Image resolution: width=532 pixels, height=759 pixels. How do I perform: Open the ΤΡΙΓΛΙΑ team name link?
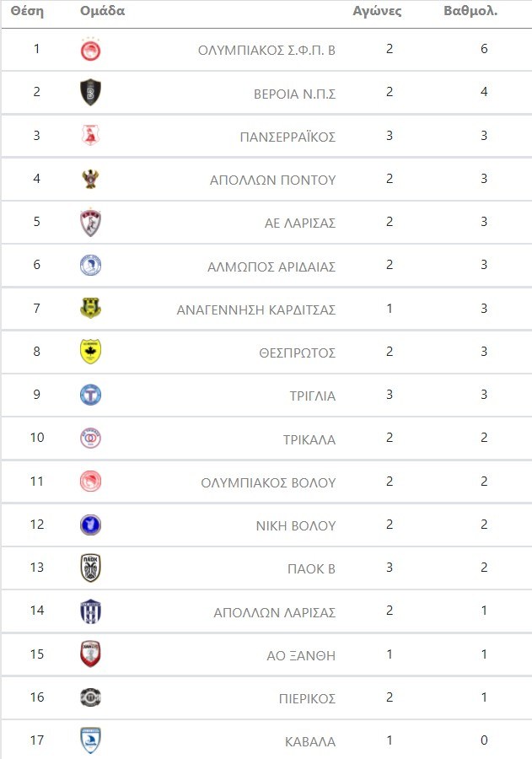pos(312,396)
